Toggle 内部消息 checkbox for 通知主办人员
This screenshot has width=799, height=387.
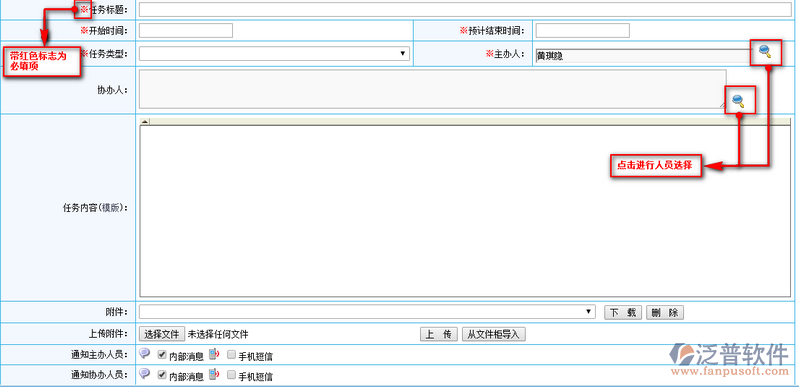coord(162,354)
